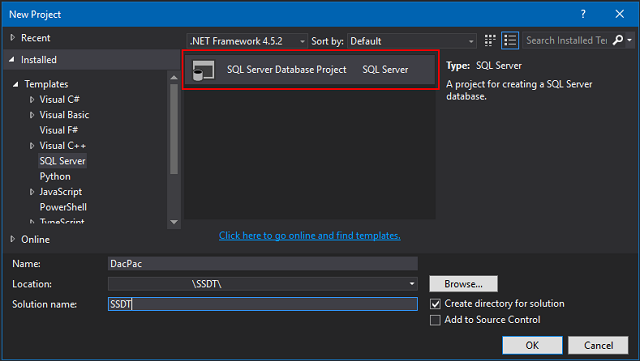Click the Online label

pyautogui.click(x=36, y=239)
